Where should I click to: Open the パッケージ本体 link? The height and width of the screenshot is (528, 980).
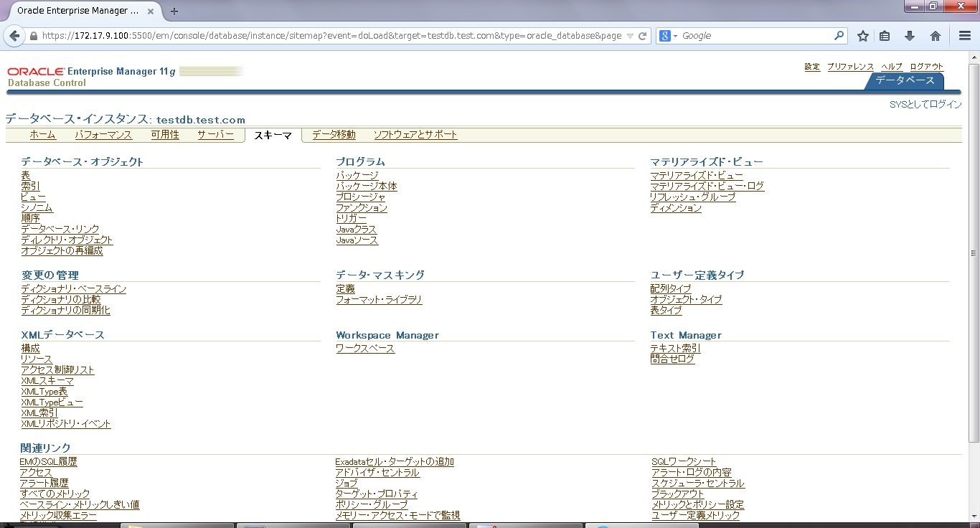coord(367,187)
